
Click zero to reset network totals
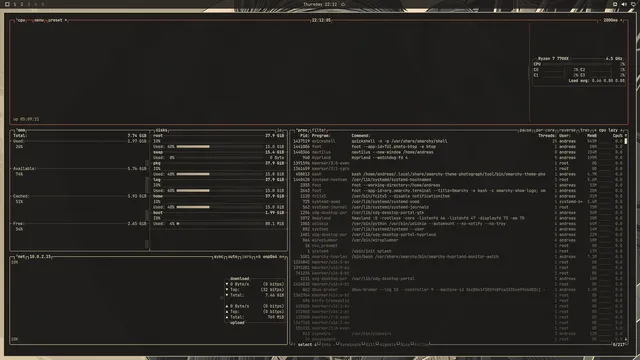pos(247,257)
